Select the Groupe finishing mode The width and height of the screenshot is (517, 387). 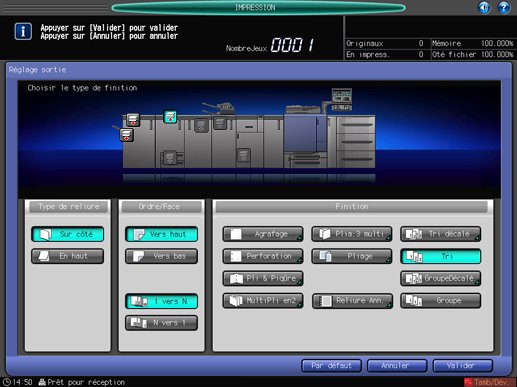(440, 301)
